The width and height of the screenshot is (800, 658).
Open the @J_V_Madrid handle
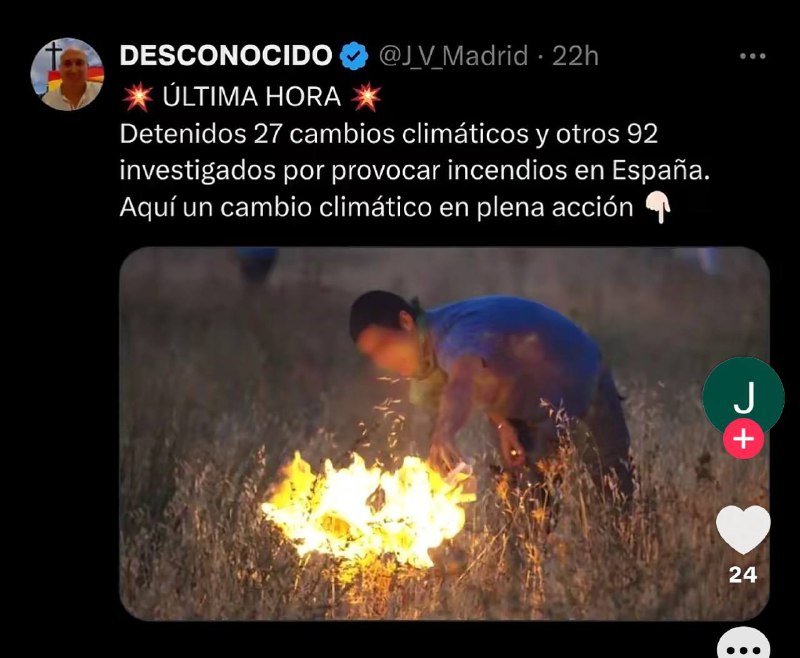click(x=453, y=56)
